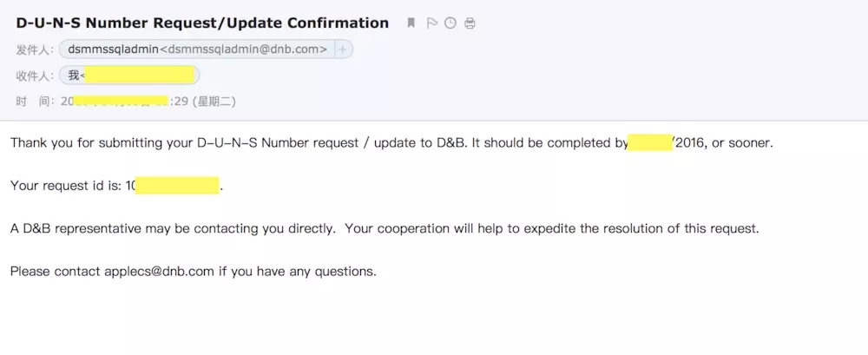
Task: Click the first paragraph thanking for submission
Action: click(312, 143)
